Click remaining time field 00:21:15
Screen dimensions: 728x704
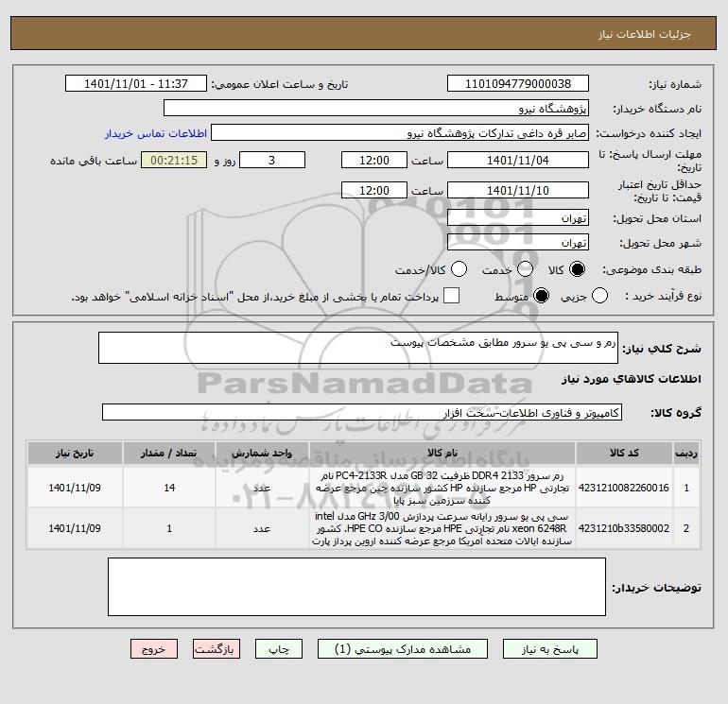coord(174,161)
